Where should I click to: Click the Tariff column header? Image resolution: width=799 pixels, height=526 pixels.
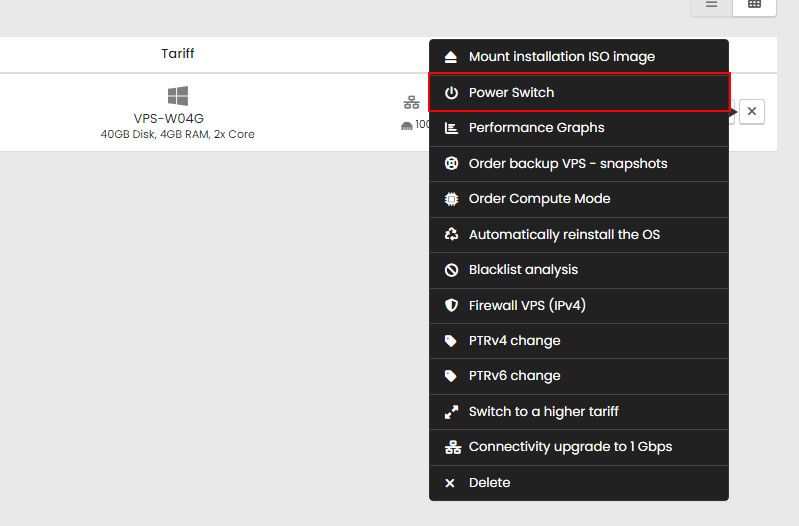click(178, 54)
